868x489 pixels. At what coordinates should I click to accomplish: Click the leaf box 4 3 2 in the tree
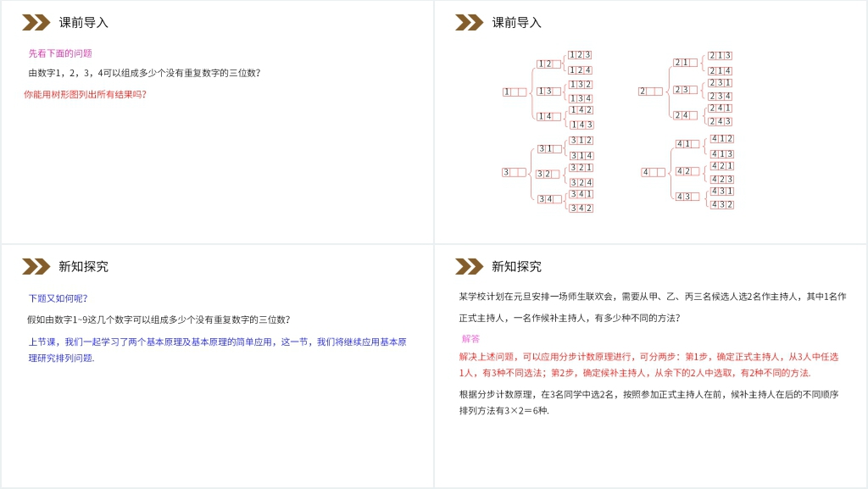pyautogui.click(x=722, y=205)
